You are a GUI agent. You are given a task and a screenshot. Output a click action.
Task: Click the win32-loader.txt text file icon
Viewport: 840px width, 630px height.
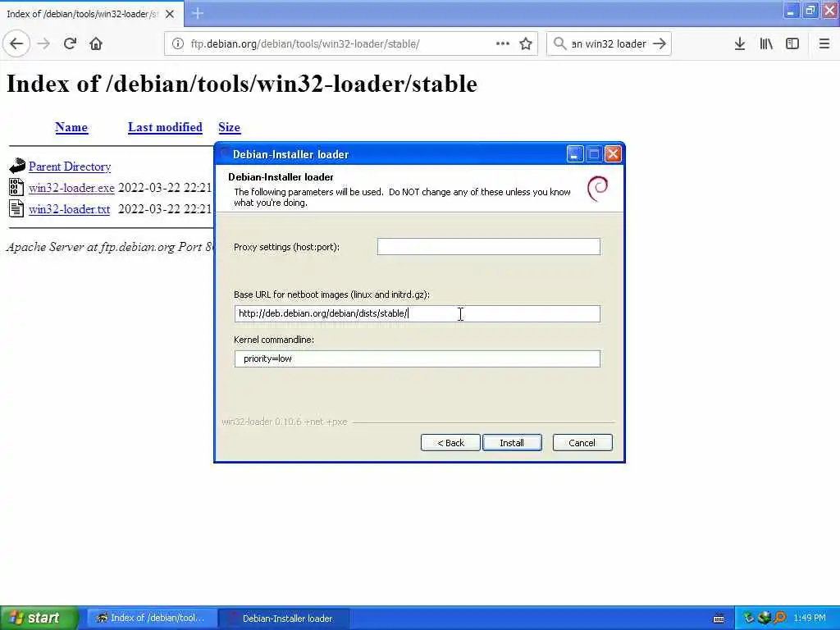coord(16,208)
